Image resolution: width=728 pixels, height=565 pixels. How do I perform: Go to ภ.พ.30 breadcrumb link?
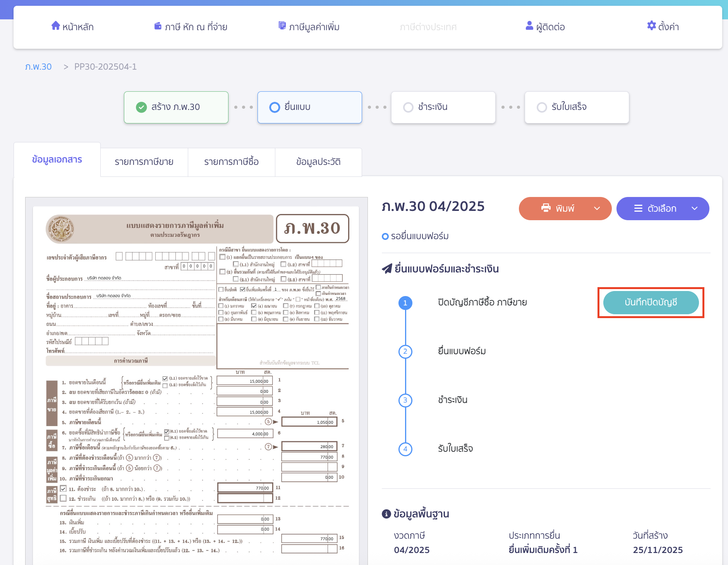tap(38, 67)
